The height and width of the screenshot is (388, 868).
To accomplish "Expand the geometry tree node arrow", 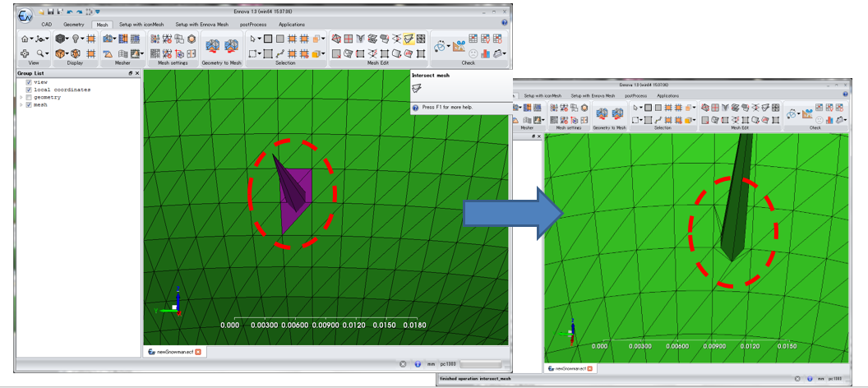I will point(21,97).
